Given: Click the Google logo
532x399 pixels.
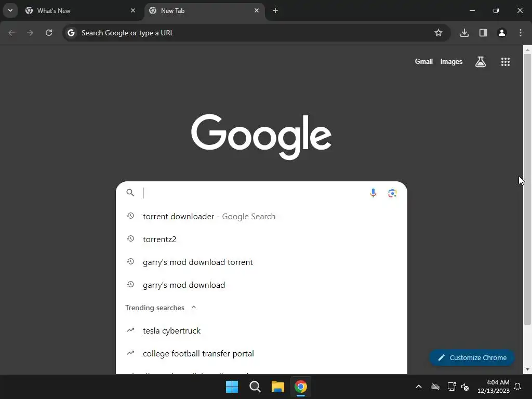Looking at the screenshot, I should (x=261, y=137).
